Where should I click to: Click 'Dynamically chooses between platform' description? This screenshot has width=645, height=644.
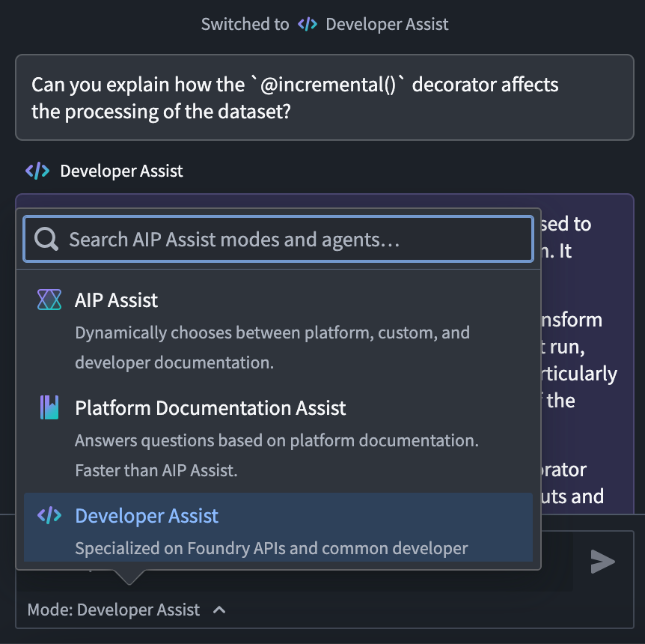pos(272,347)
